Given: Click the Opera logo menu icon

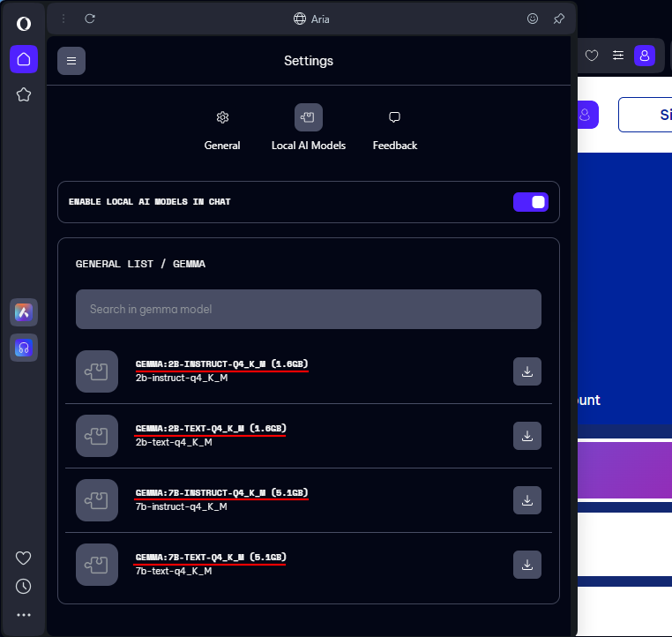Looking at the screenshot, I should click(24, 23).
